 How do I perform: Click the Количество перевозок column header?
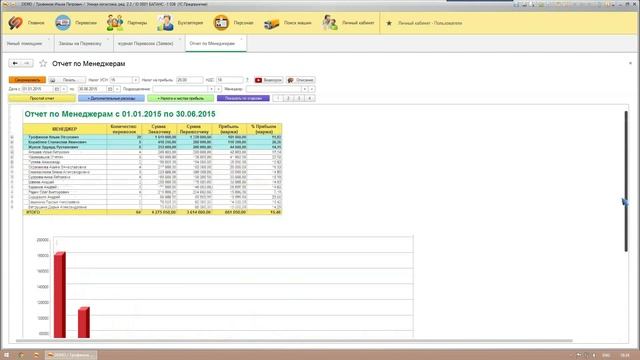[124, 129]
